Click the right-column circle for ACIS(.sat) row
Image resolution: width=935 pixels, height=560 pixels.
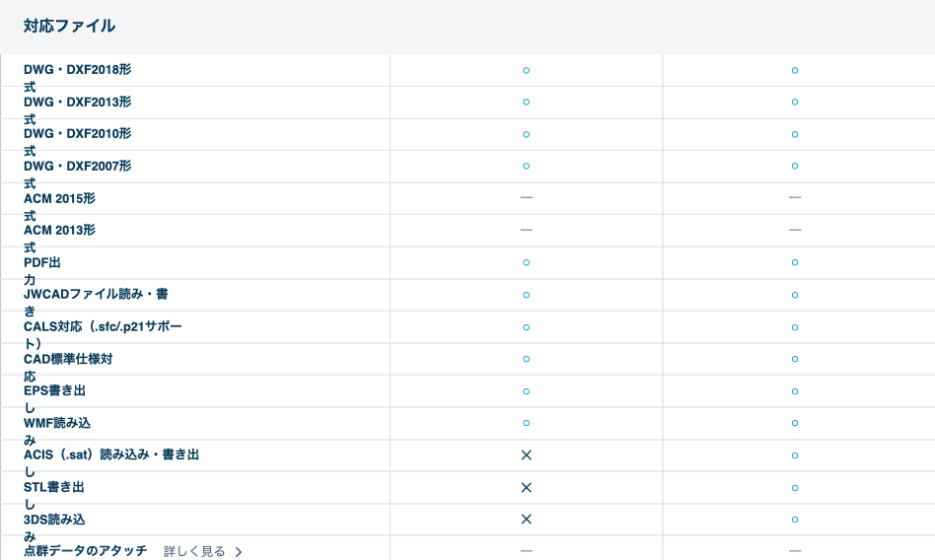794,455
